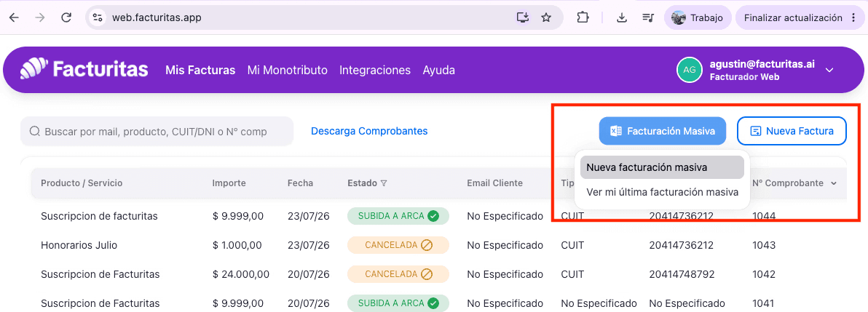Click CANCELADA status for invoice 1043
Viewport: 868px width, 312px height.
tap(398, 245)
